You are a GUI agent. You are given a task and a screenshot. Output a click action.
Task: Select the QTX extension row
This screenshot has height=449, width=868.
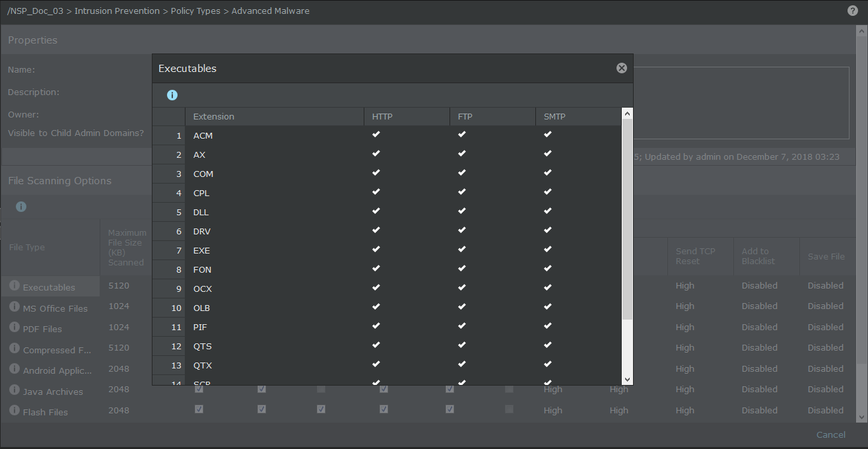click(x=387, y=365)
